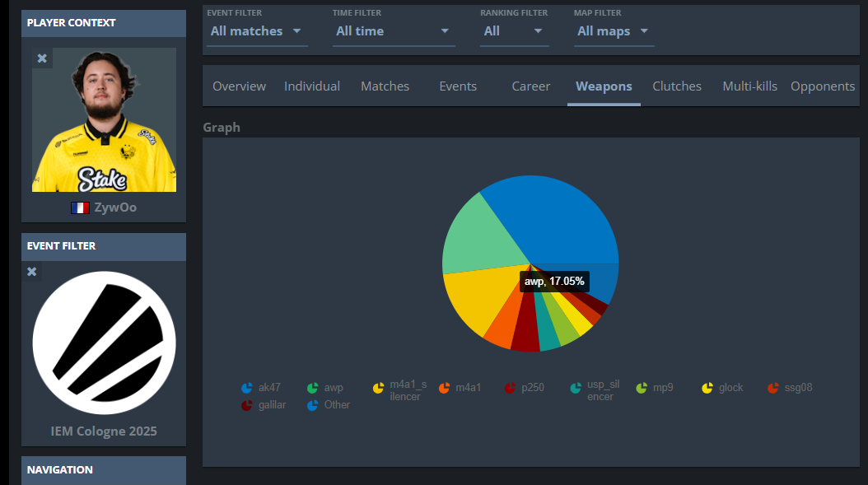Toggle p250 legend pie icon
Image resolution: width=868 pixels, height=485 pixels.
point(510,388)
